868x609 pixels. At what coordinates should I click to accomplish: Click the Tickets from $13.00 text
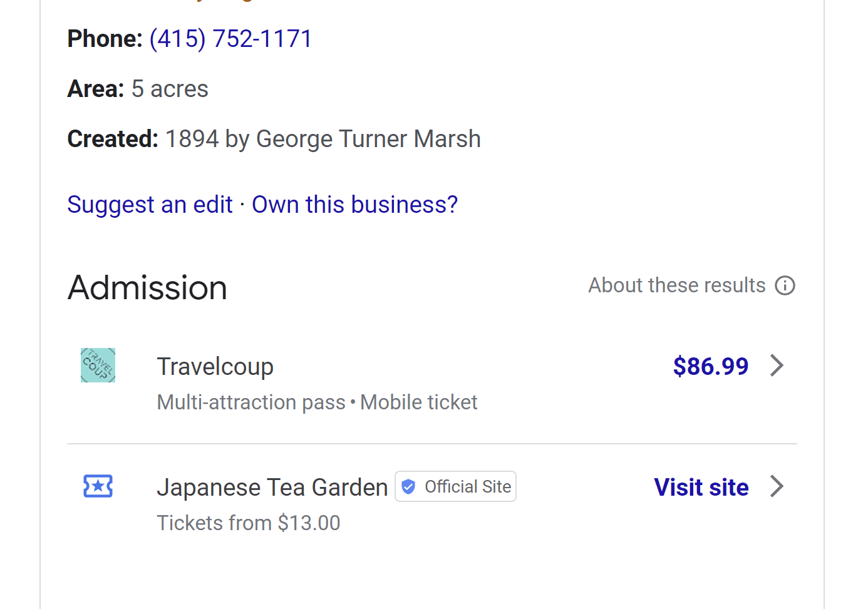248,523
